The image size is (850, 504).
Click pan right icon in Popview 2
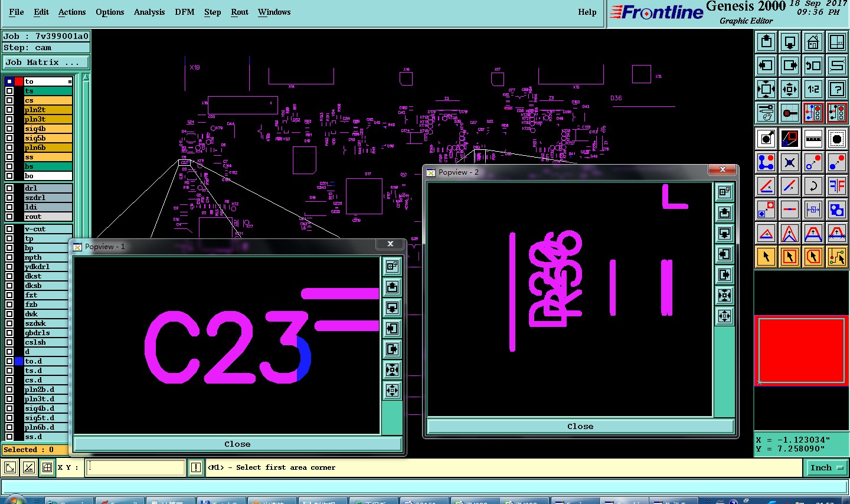coord(724,274)
